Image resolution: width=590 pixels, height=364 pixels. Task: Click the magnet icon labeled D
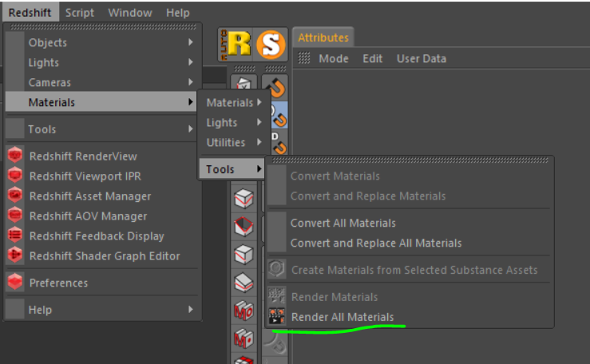click(279, 143)
